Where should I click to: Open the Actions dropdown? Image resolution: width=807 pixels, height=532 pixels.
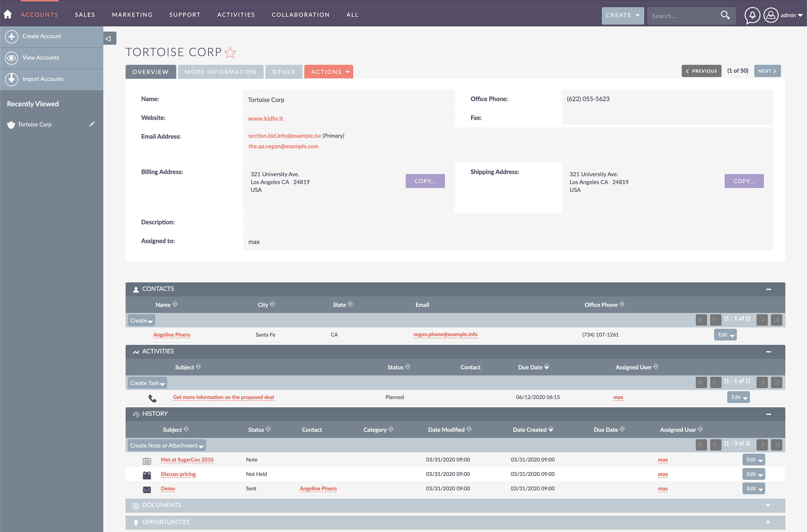point(328,72)
